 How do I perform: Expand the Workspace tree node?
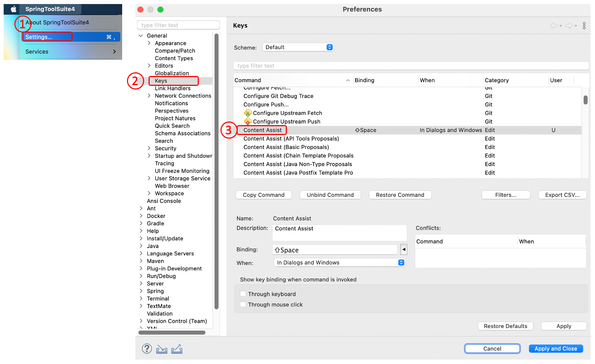pos(149,193)
